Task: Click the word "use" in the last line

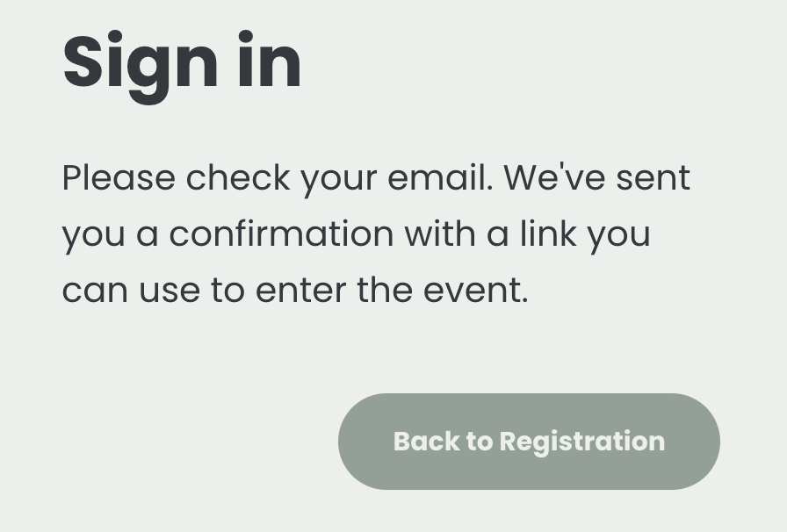Action: [x=170, y=291]
